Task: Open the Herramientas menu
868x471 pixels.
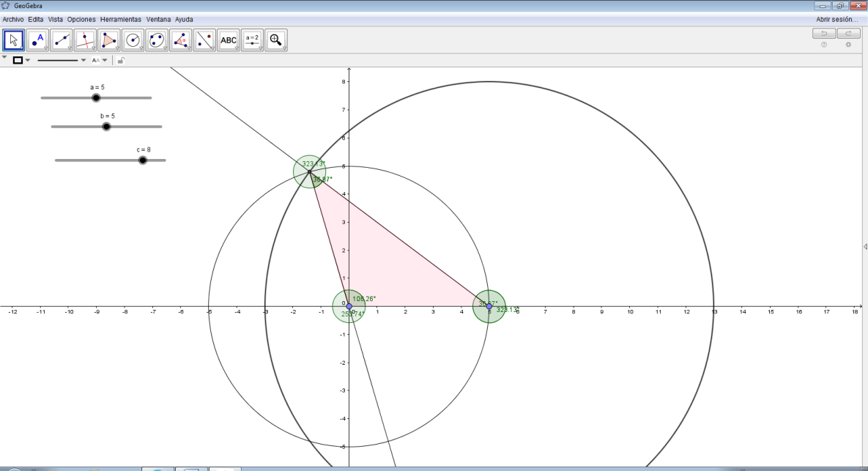Action: click(x=121, y=19)
